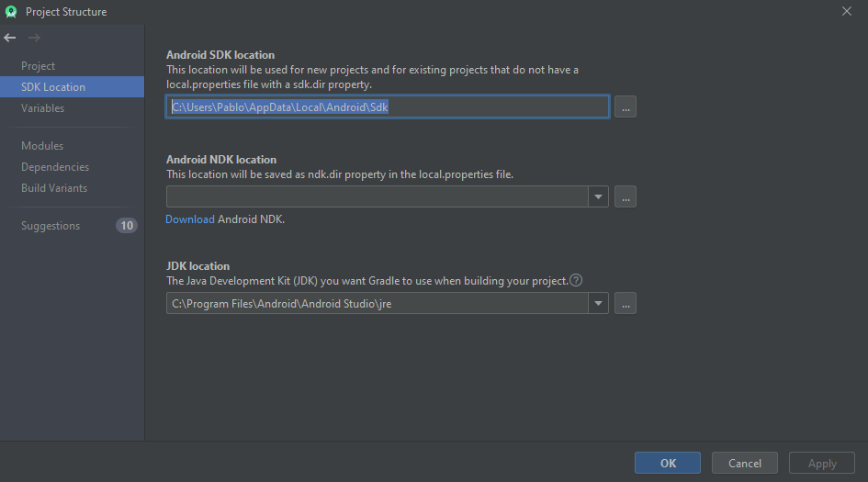Browse for JDK location folder
This screenshot has height=482, width=868.
[626, 303]
